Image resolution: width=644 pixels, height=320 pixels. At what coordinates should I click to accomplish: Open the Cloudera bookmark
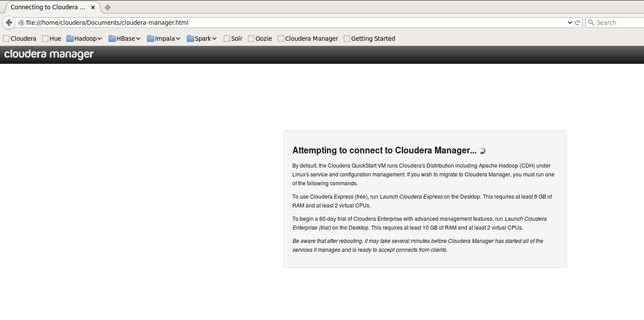point(20,39)
